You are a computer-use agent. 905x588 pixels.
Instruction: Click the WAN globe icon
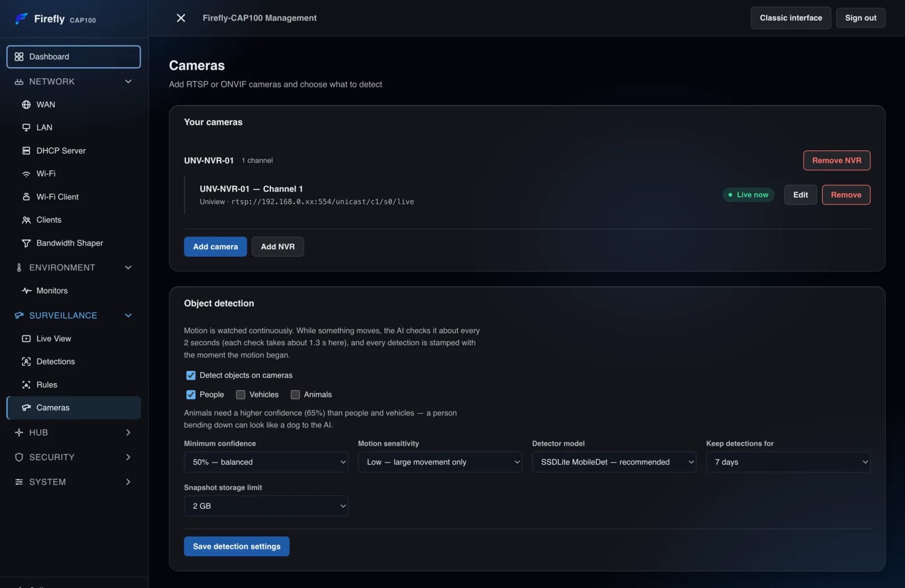pyautogui.click(x=26, y=105)
